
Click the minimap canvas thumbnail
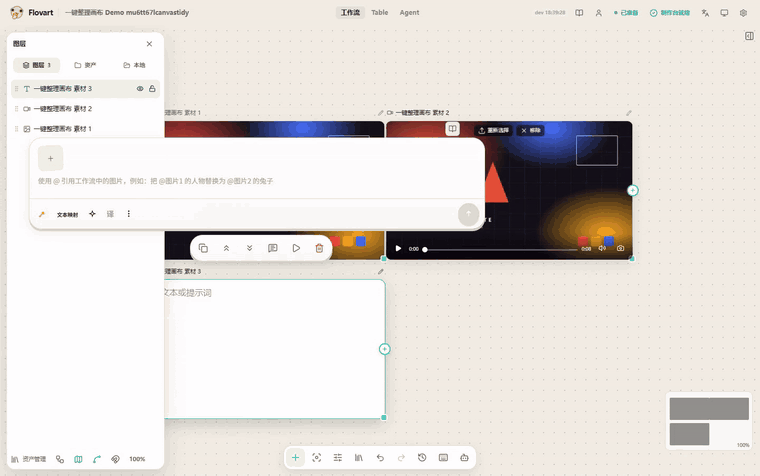click(709, 421)
